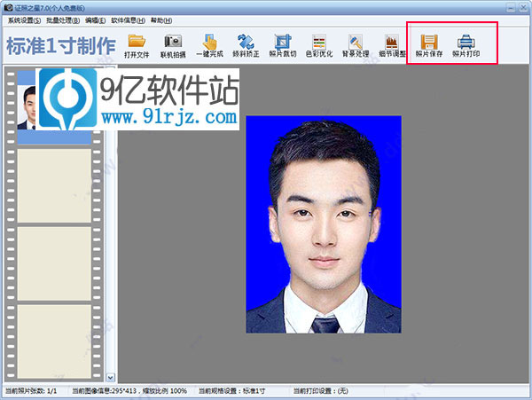Click the 标准1寸制作 title label
This screenshot has height=400, width=532.
pyautogui.click(x=60, y=47)
